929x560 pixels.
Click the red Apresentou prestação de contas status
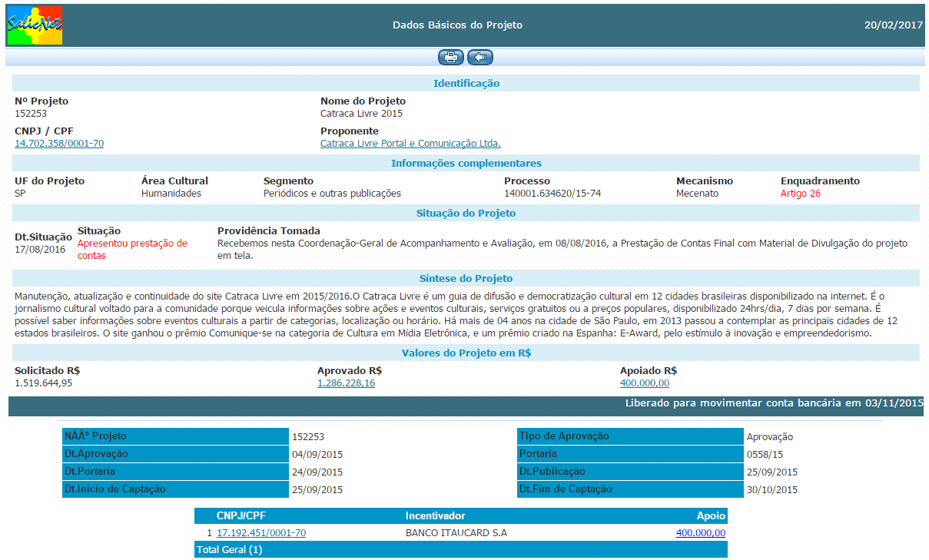click(132, 250)
